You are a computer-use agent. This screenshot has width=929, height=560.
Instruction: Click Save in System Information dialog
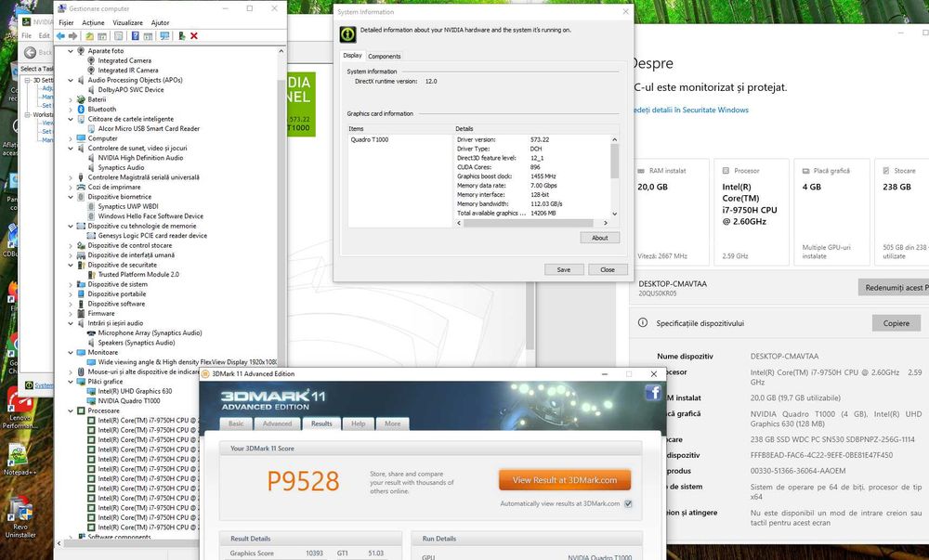pyautogui.click(x=564, y=269)
